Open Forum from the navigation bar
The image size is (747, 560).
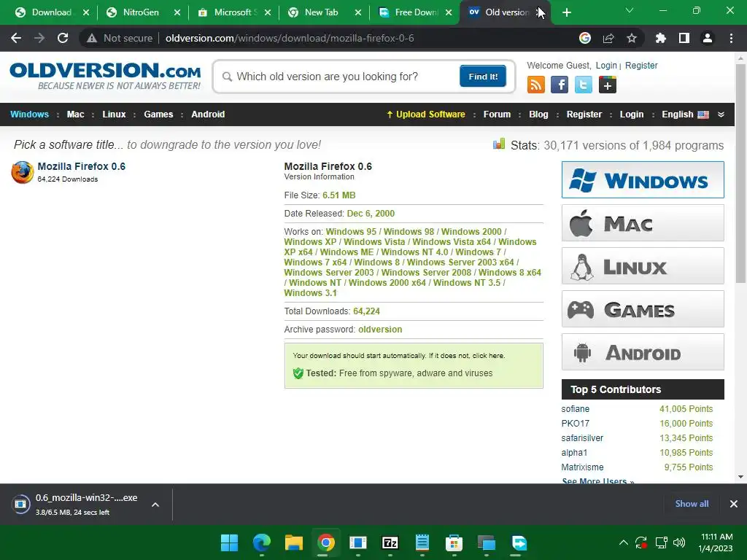pos(497,114)
